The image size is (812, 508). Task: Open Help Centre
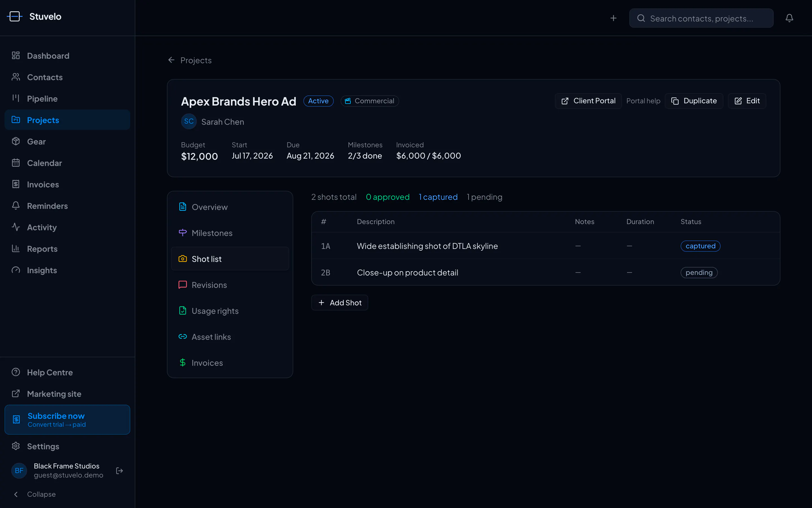click(x=67, y=372)
